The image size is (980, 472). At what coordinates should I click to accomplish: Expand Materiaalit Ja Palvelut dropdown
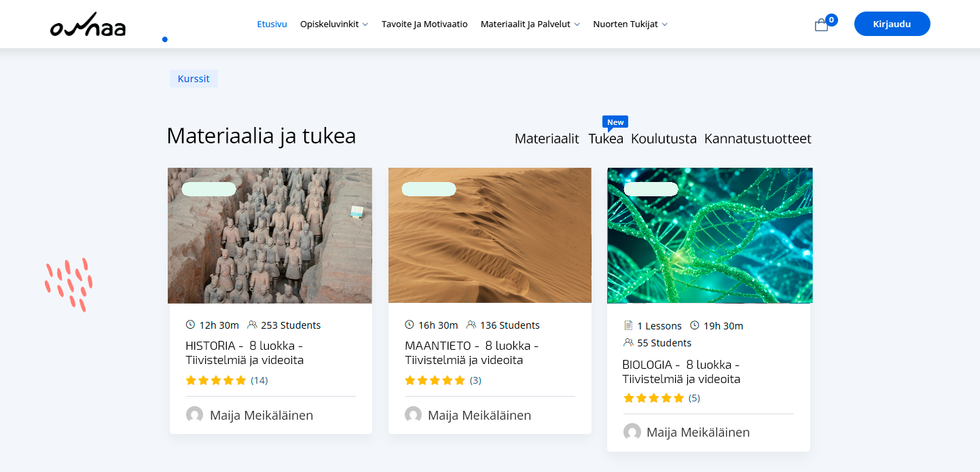tap(530, 24)
